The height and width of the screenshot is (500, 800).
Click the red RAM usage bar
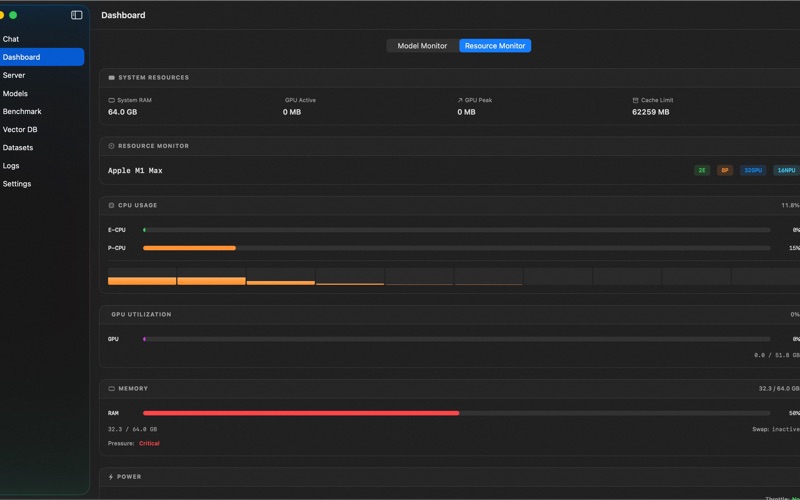pos(301,413)
